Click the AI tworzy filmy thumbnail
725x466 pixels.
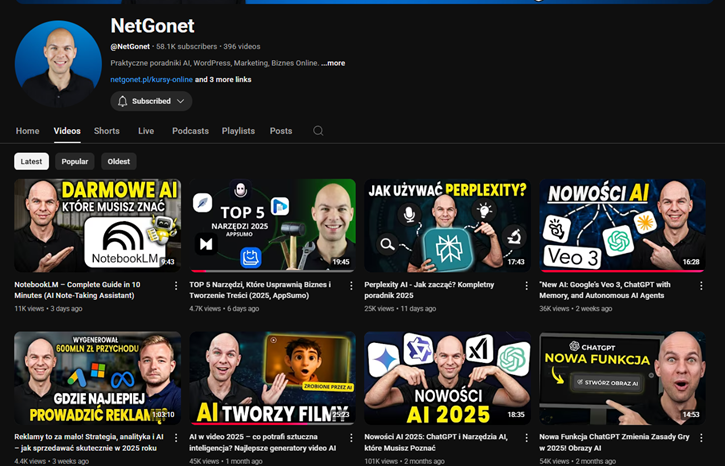272,378
